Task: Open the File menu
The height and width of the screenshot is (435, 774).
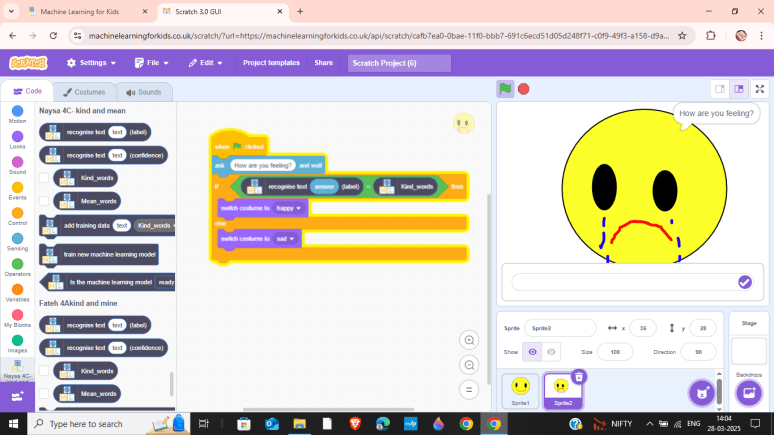Action: [x=151, y=62]
